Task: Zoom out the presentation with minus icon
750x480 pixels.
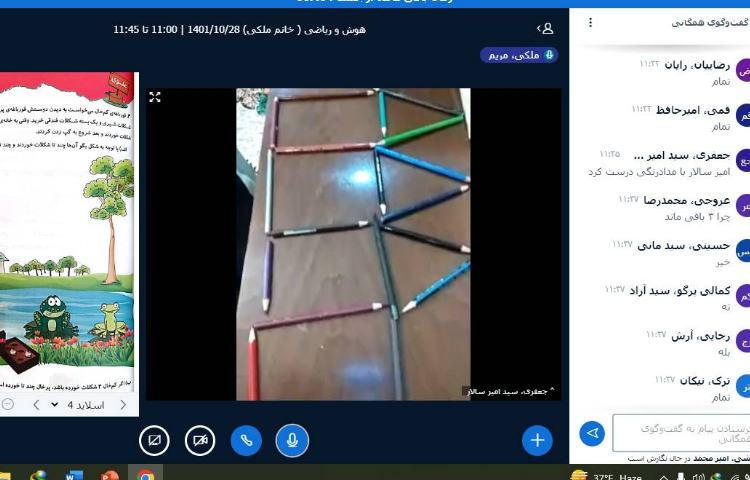Action: pos(7,404)
